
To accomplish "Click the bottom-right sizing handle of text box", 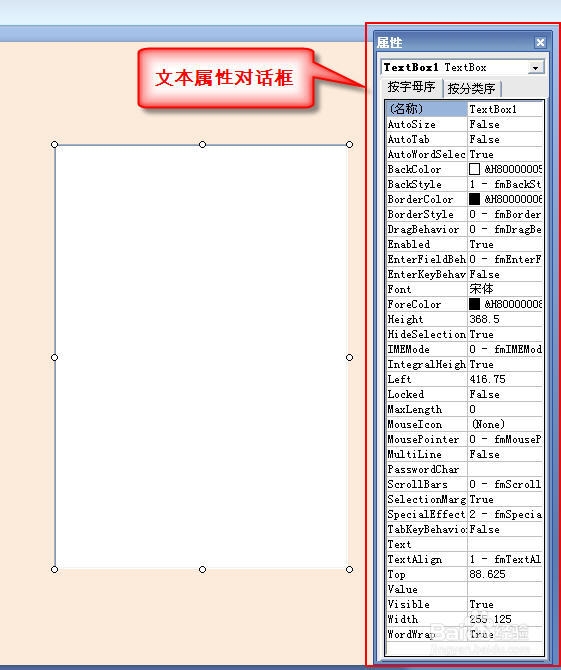I will point(350,569).
